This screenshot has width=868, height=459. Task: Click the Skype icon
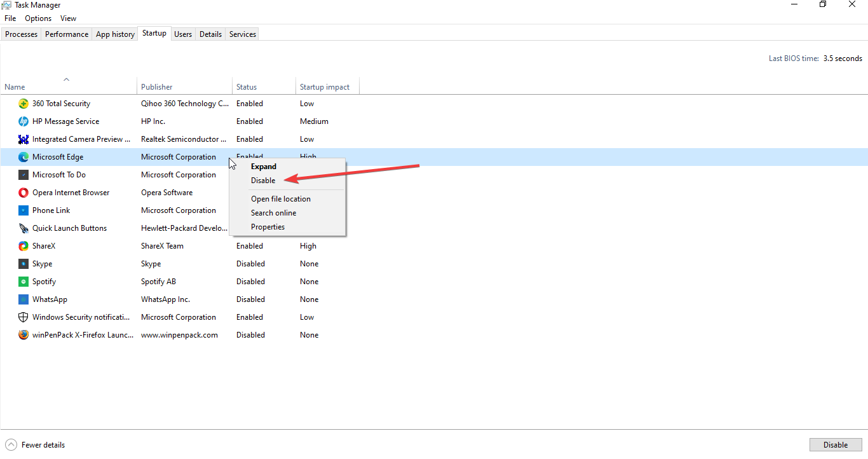click(24, 263)
